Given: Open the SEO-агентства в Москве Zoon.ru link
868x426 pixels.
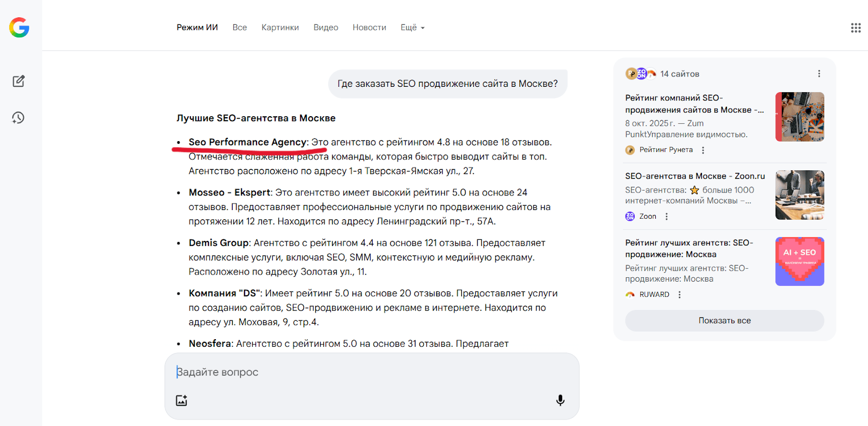Looking at the screenshot, I should pos(694,176).
